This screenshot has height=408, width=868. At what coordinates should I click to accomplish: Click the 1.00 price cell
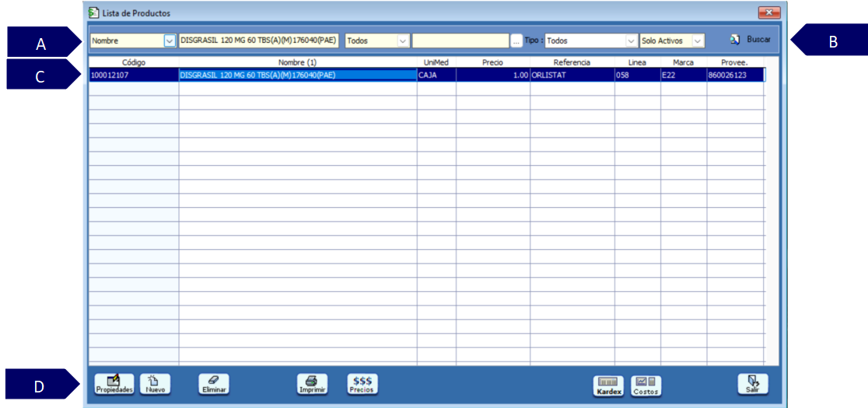click(493, 76)
